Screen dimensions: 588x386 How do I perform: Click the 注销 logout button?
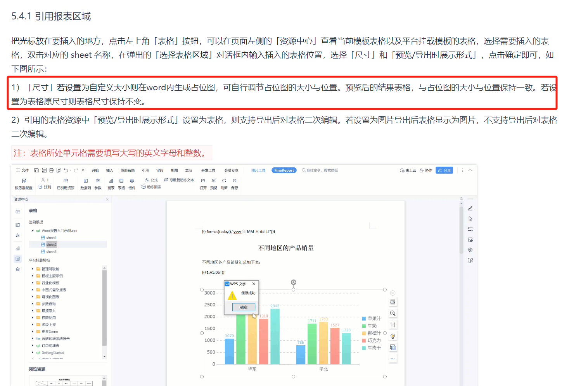coord(45,187)
